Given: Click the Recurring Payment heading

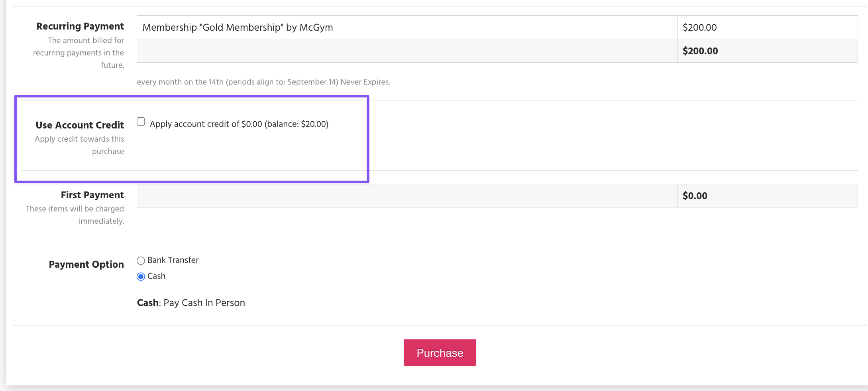Looking at the screenshot, I should (80, 26).
